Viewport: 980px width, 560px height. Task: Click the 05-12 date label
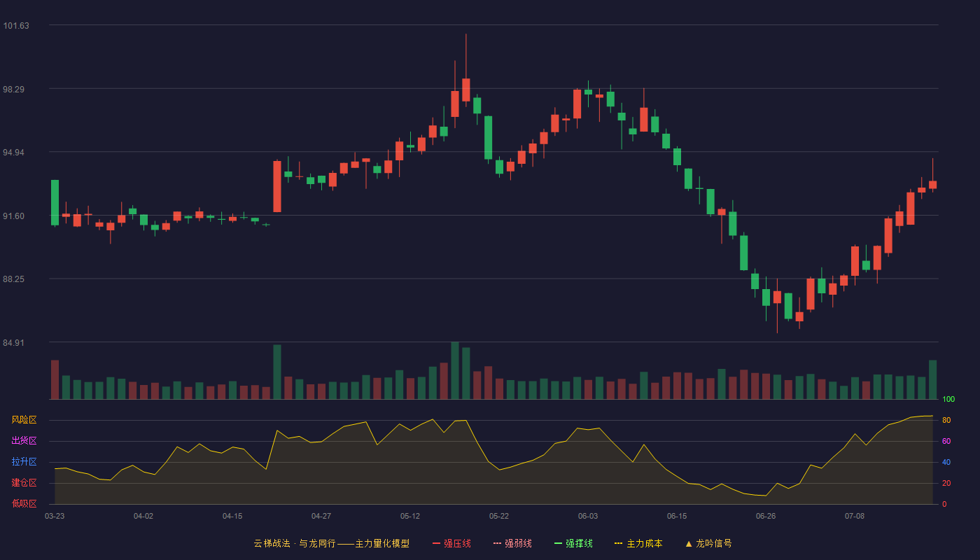pyautogui.click(x=410, y=516)
